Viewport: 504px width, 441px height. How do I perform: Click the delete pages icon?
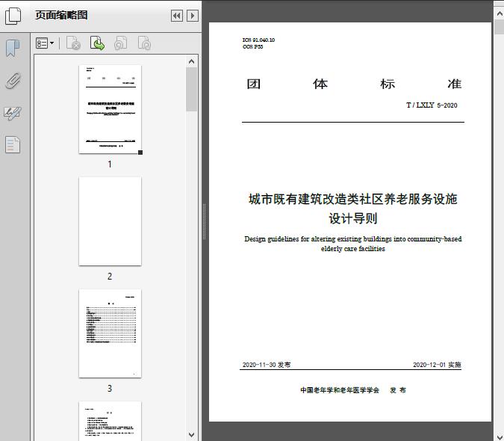pos(73,43)
